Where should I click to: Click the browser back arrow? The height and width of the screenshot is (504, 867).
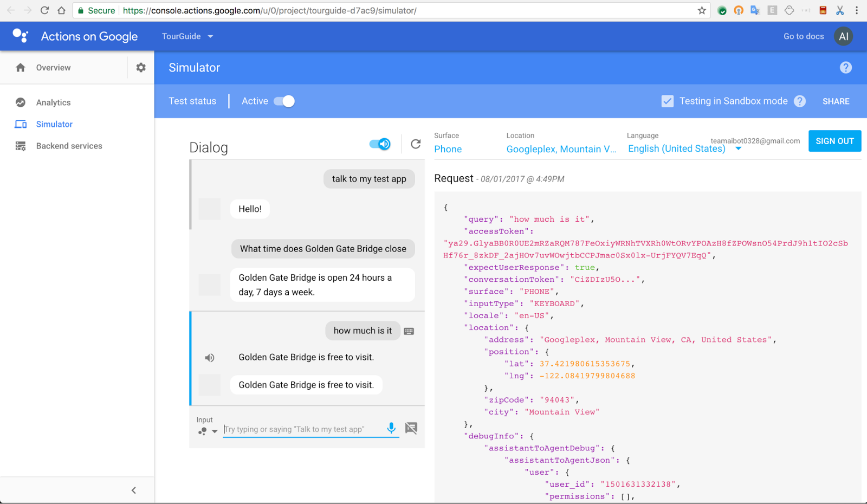point(10,10)
